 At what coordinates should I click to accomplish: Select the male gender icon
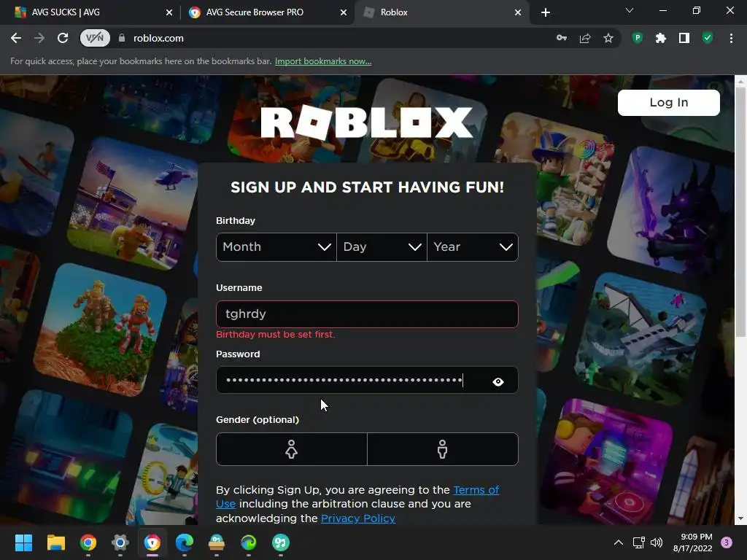(443, 449)
